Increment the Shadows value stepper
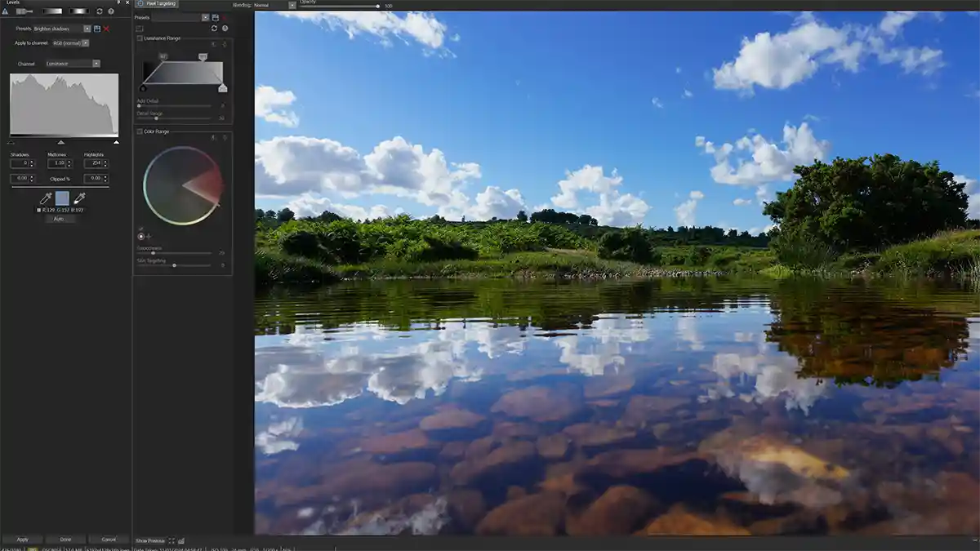The height and width of the screenshot is (551, 980). (32, 161)
